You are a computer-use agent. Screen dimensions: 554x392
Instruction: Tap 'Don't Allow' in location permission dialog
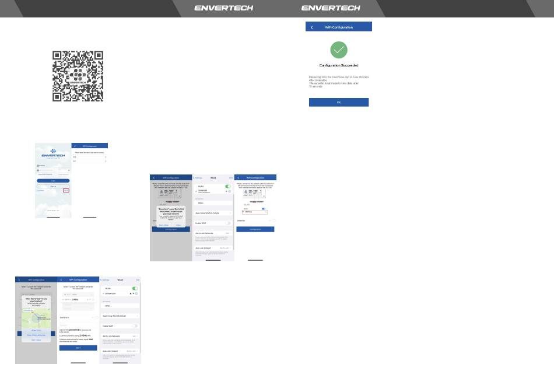pyautogui.click(x=36, y=340)
